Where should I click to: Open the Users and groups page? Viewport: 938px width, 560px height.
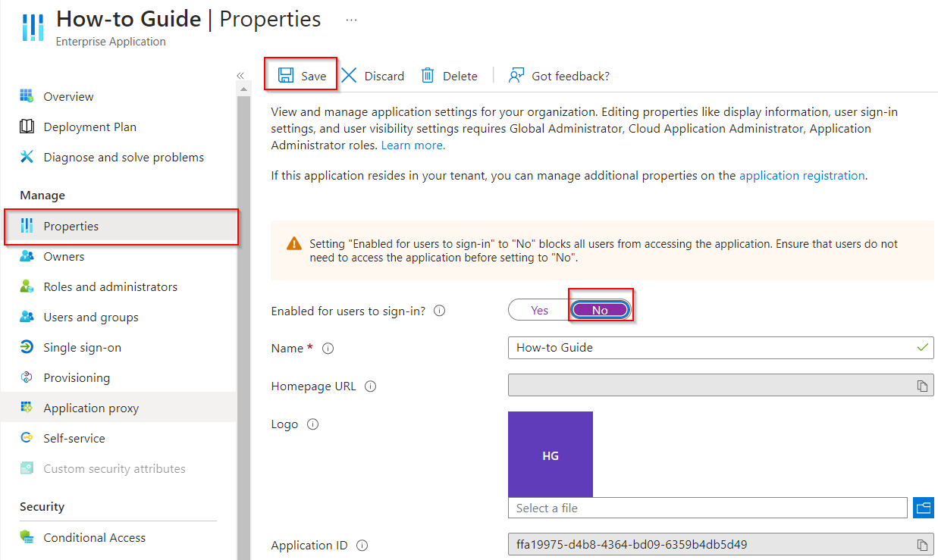click(x=90, y=317)
